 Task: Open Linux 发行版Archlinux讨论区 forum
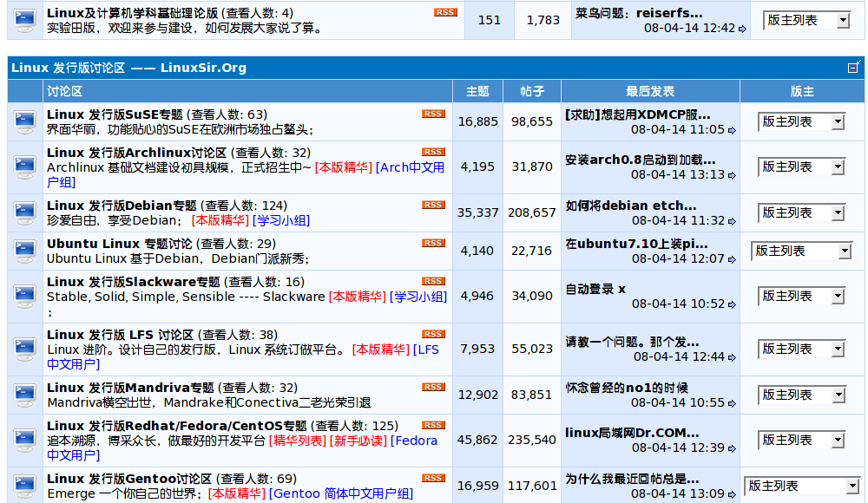[137, 153]
